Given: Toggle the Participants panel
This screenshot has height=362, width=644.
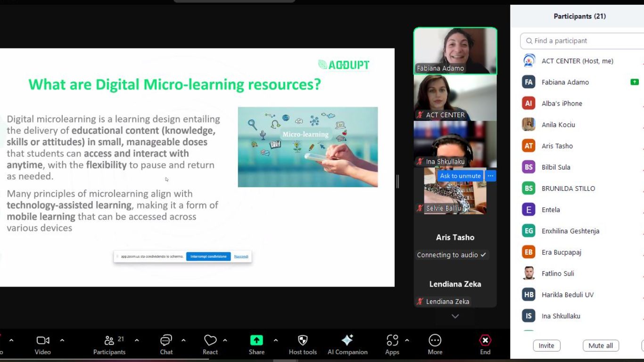Looking at the screenshot, I should [109, 340].
